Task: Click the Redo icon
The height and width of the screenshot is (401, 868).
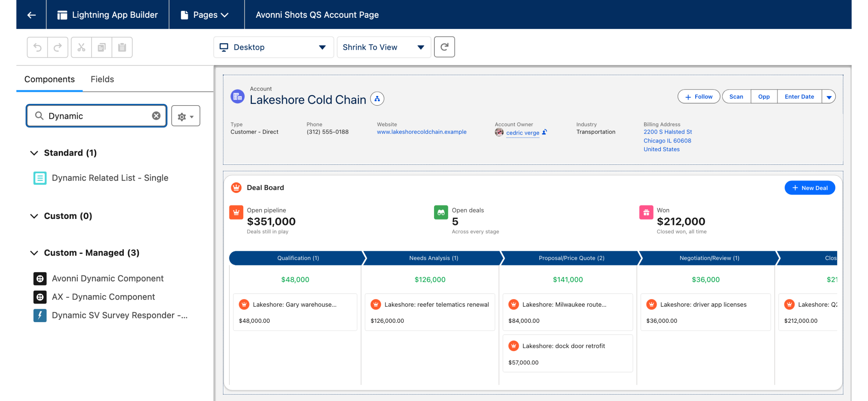Action: click(x=58, y=47)
